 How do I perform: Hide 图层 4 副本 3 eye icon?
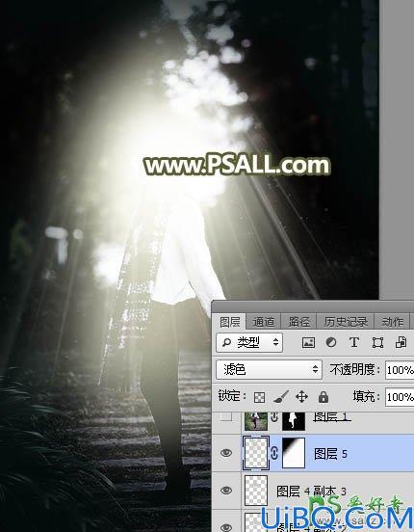[x=226, y=491]
